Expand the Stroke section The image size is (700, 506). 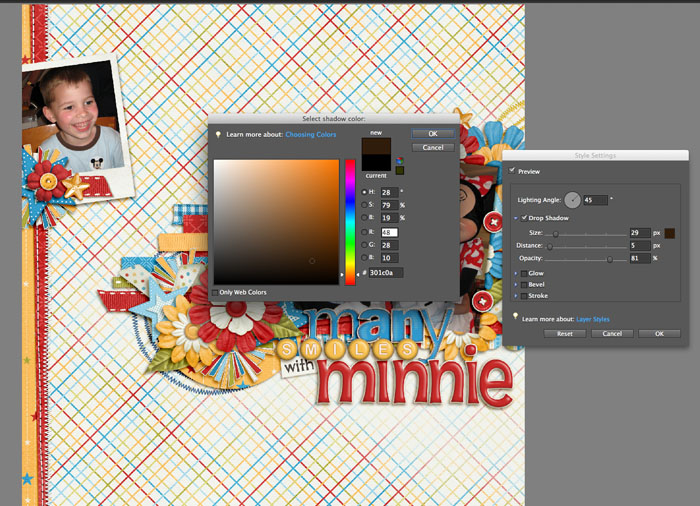(x=516, y=296)
